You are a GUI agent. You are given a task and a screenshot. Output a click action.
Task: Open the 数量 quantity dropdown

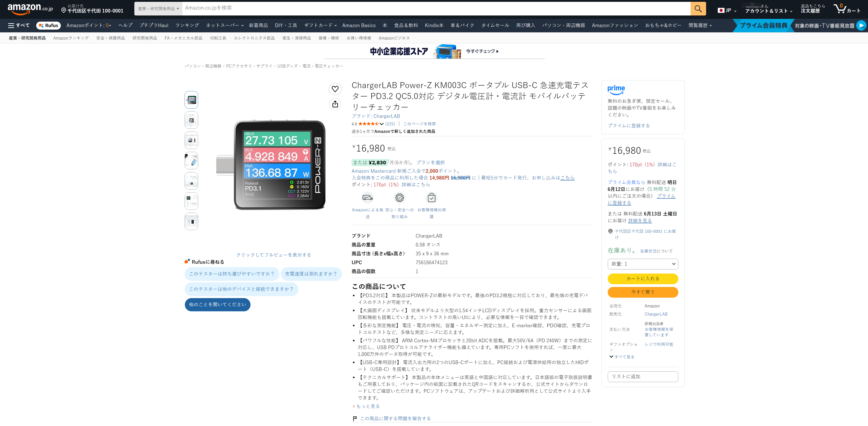point(643,264)
